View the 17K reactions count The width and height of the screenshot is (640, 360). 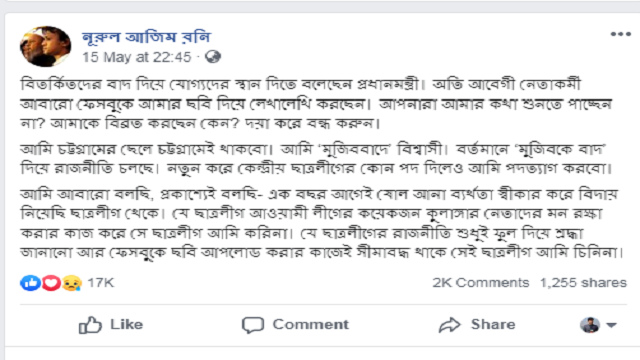tap(101, 282)
